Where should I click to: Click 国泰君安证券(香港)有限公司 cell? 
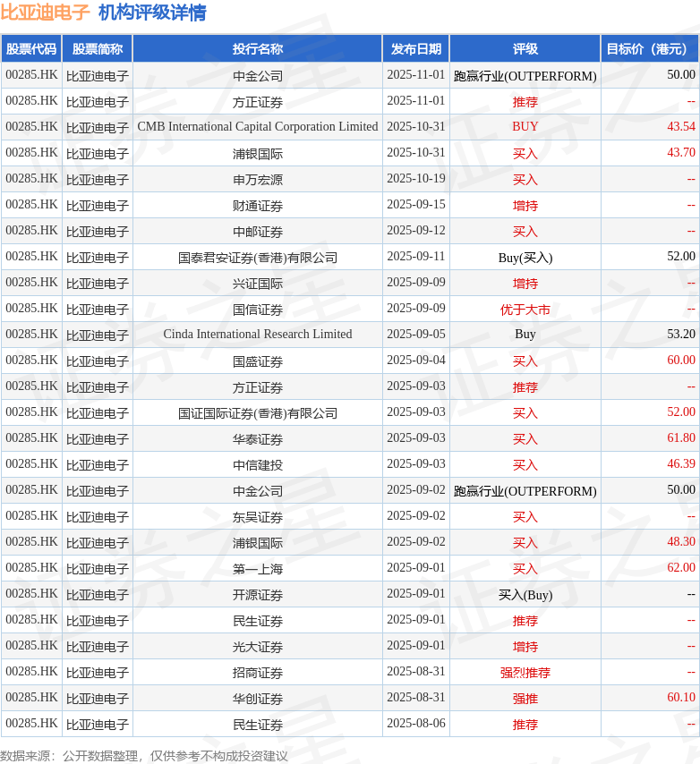258,257
